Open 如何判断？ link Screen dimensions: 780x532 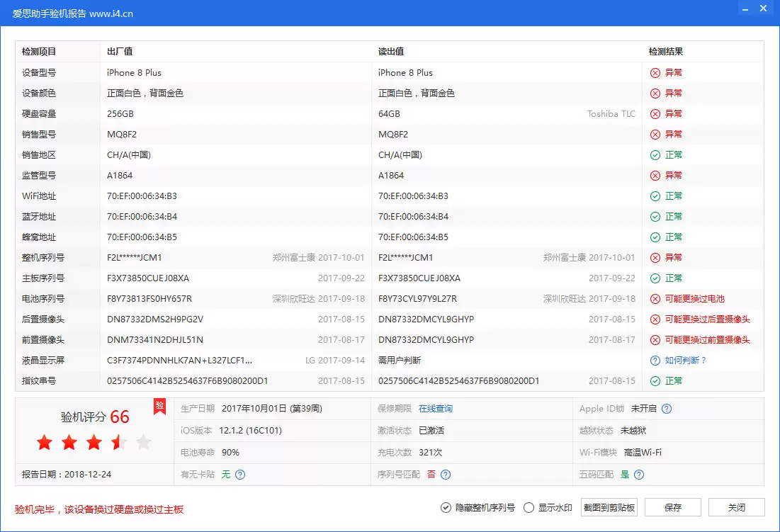(686, 361)
